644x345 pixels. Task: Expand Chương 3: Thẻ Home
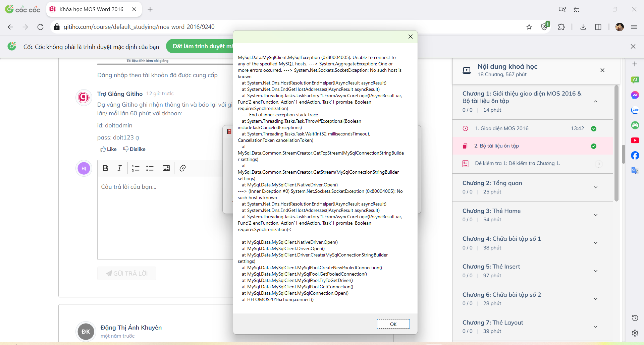[596, 215]
